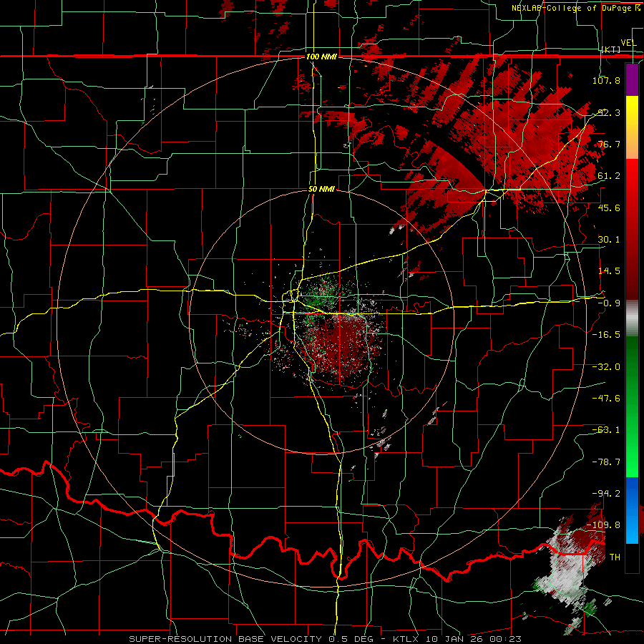The width and height of the screenshot is (644, 644).
Task: Select the -94.2 legend value
Action: coord(606,494)
